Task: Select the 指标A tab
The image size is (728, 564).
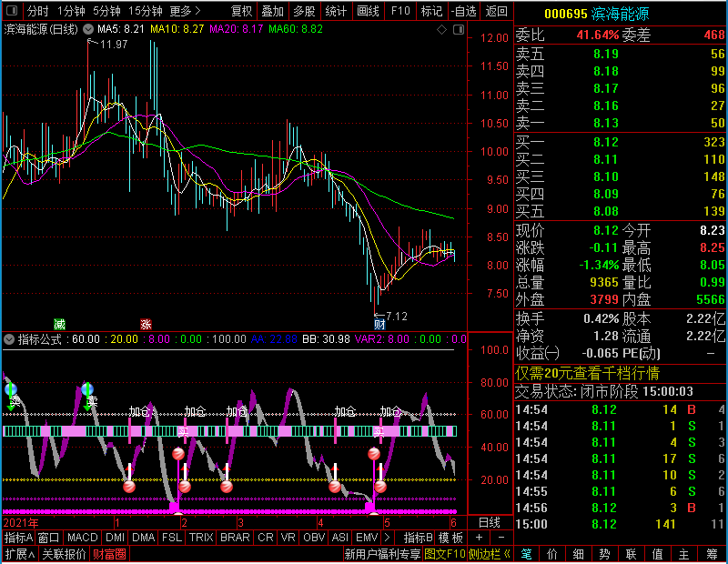Action: 18,538
